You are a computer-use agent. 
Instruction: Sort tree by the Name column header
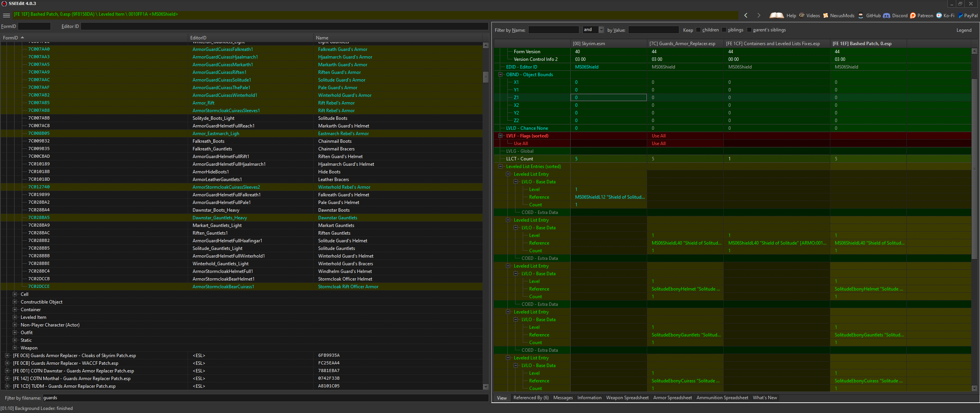click(x=398, y=38)
